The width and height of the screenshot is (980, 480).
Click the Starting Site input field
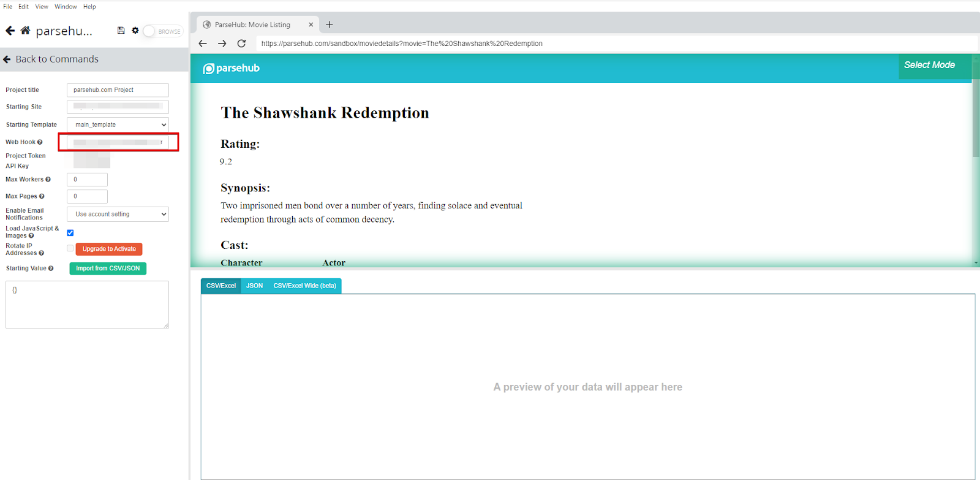118,107
